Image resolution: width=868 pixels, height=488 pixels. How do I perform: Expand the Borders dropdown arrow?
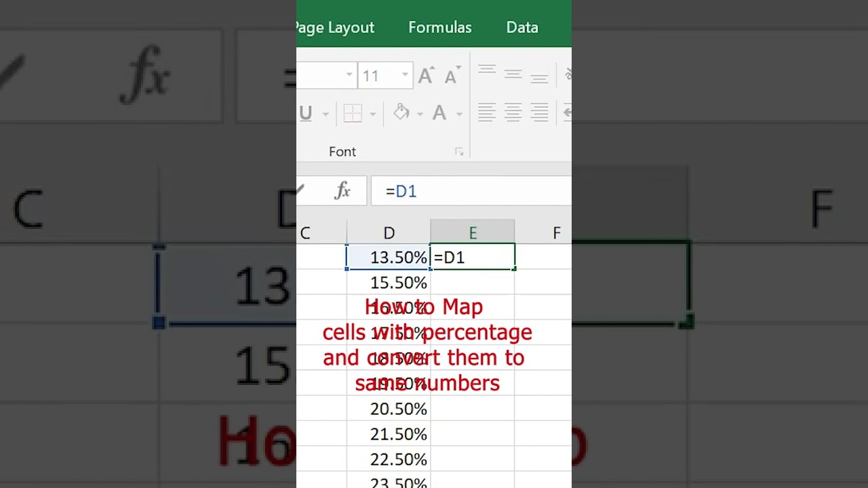pyautogui.click(x=372, y=114)
